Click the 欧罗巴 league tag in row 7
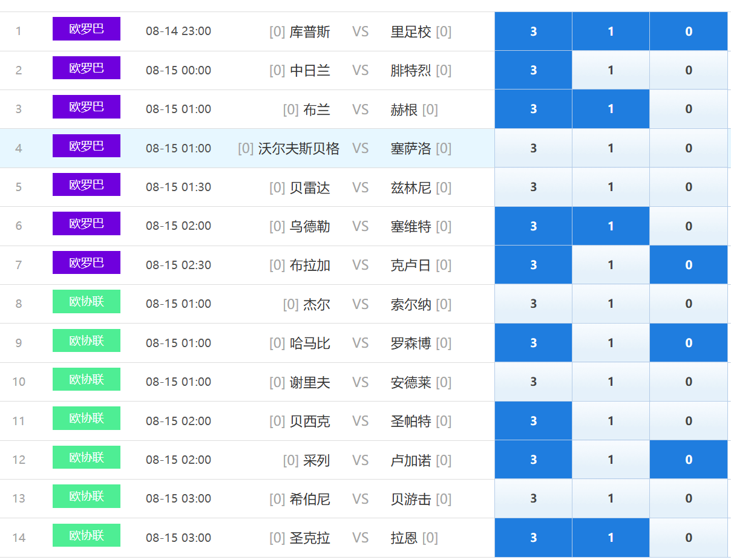Screen dimensions: 731x560 pyautogui.click(x=87, y=262)
